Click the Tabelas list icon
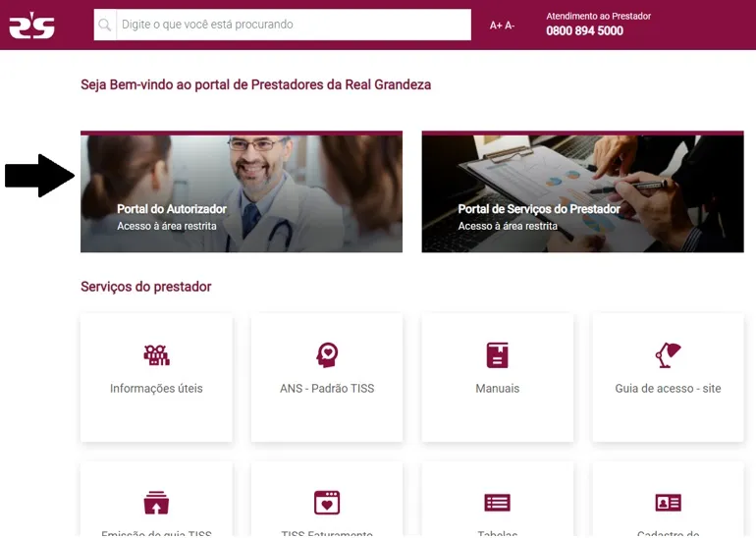The width and height of the screenshot is (756, 538). click(498, 503)
